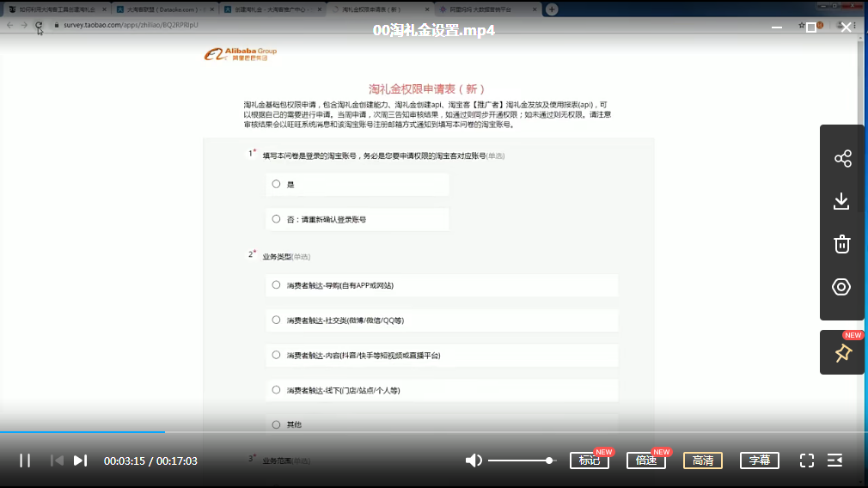The width and height of the screenshot is (868, 488).
Task: Close the 淘礼金权限申请表 browser tab
Action: click(427, 9)
